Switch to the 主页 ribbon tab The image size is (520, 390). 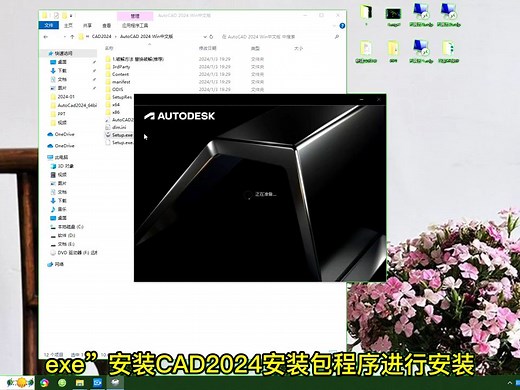[68, 25]
